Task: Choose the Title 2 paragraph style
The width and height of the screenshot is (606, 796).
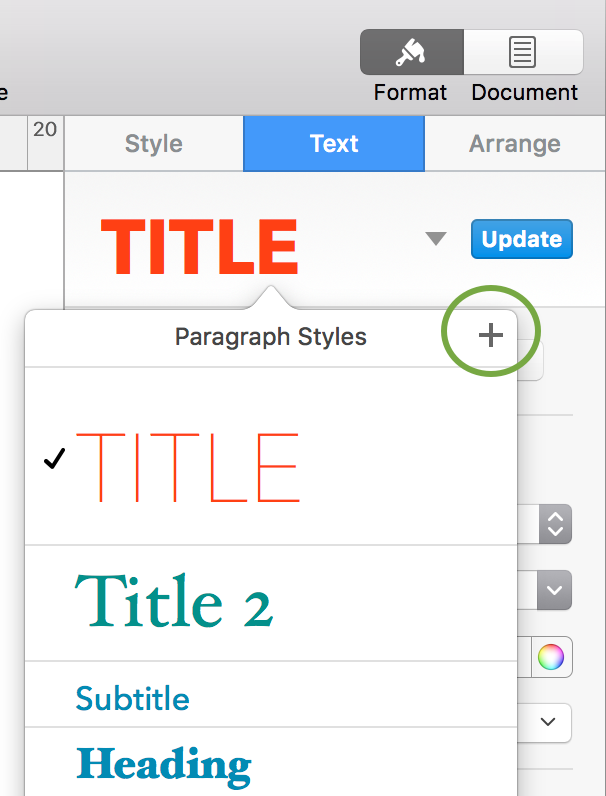Action: click(x=271, y=603)
